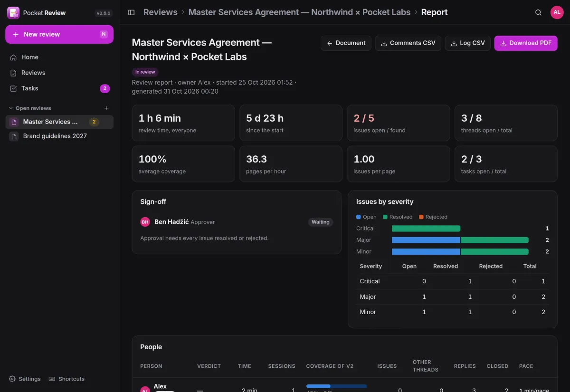This screenshot has height=392, width=570.
Task: Click the blue Open legend swatch
Action: [359, 217]
